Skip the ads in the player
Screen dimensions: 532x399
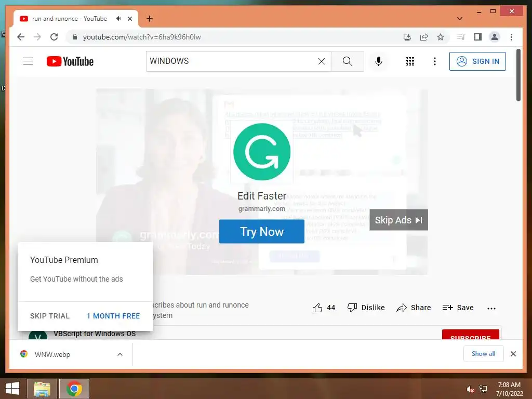click(398, 220)
